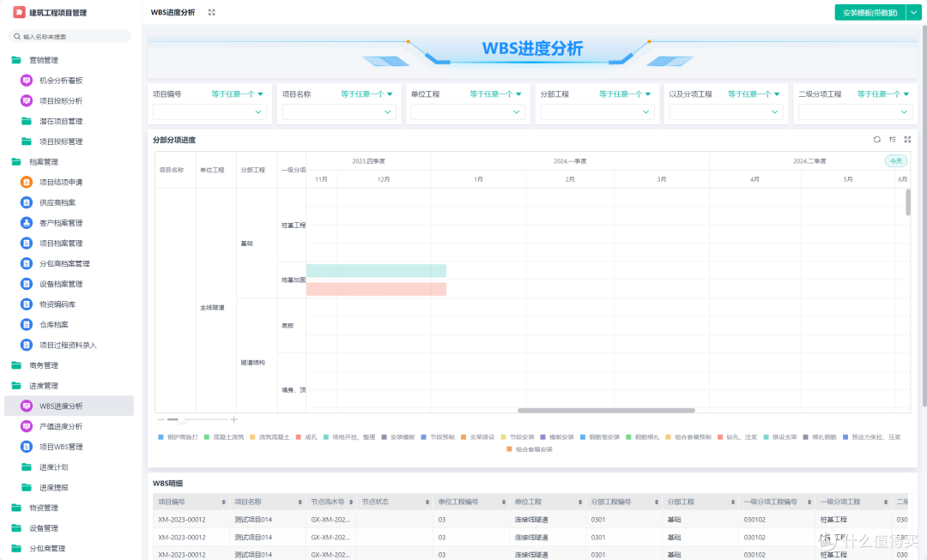The image size is (927, 560).
Task: Open 机会分析看板 in the sidebar
Action: [x=61, y=81]
